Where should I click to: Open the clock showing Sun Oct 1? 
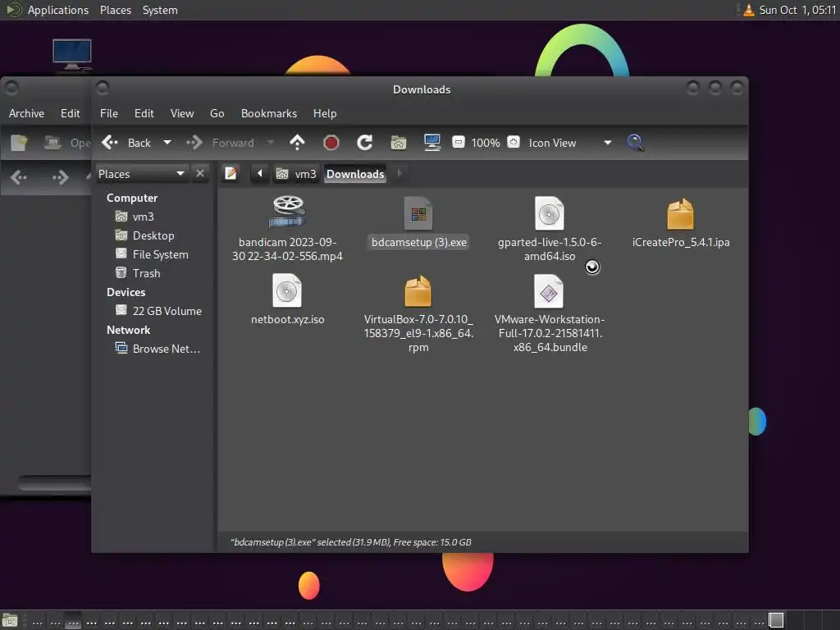(x=797, y=10)
